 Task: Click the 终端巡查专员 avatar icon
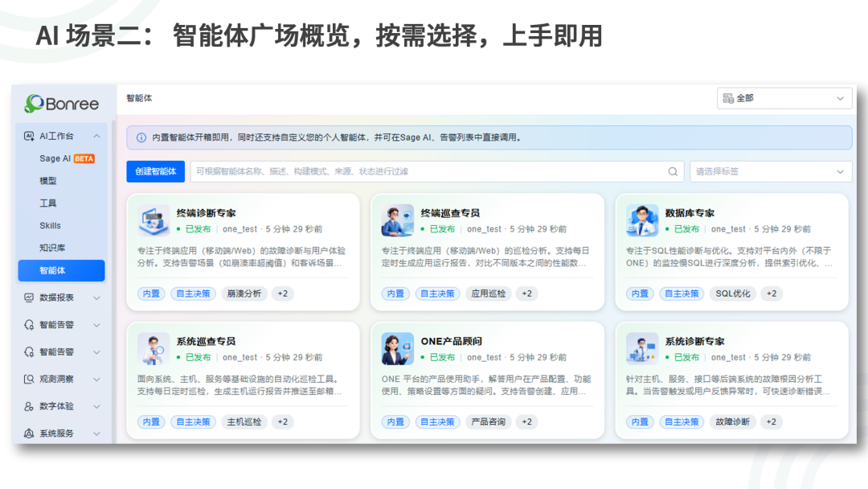(x=398, y=220)
